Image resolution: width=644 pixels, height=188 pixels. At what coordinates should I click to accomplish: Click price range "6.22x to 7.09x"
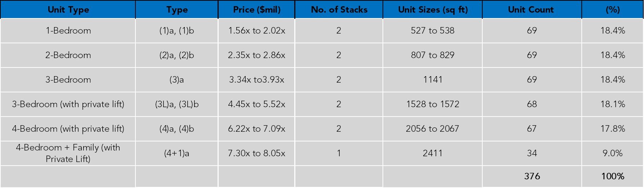coord(256,129)
